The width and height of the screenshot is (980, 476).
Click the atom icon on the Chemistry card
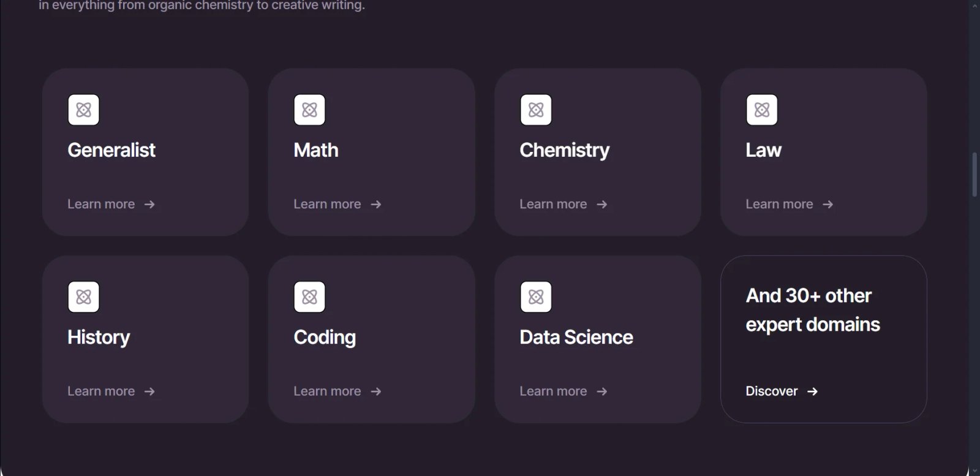[536, 110]
